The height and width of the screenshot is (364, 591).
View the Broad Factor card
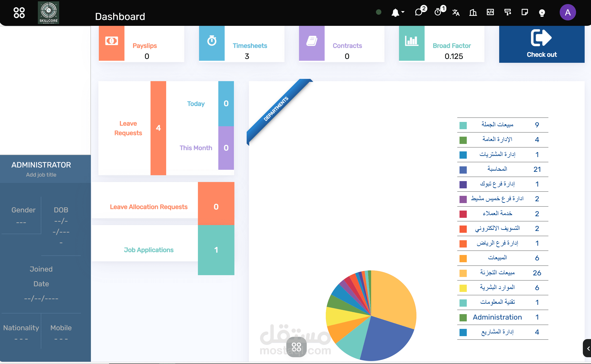tap(442, 44)
